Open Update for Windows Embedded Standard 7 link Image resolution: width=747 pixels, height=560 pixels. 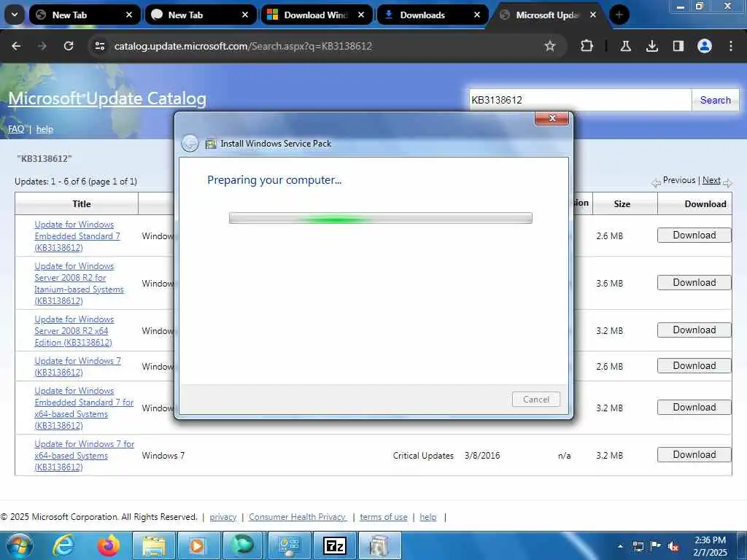pyautogui.click(x=77, y=236)
